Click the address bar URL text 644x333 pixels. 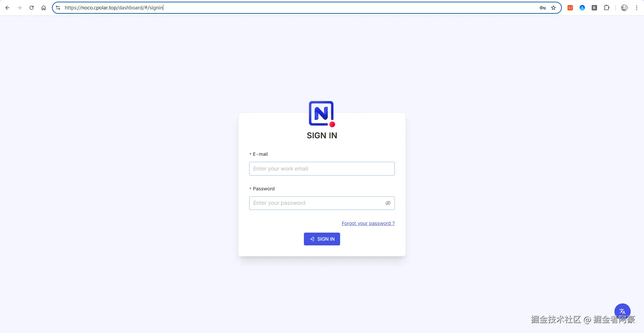pyautogui.click(x=114, y=8)
